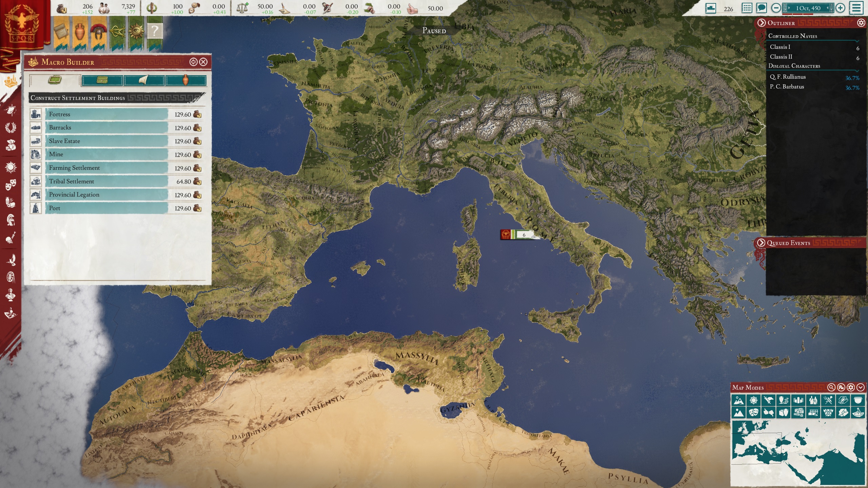Toggle the buildings display in Map Modes header

tap(841, 387)
